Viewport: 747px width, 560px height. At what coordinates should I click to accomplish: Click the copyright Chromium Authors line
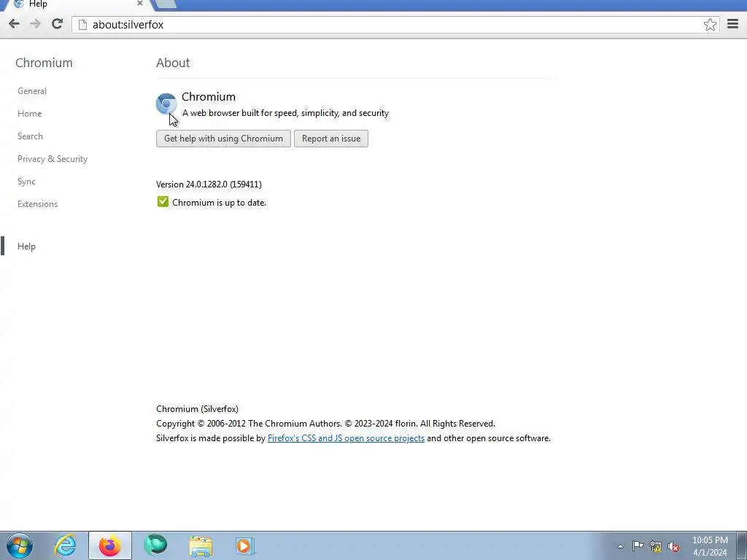click(325, 424)
